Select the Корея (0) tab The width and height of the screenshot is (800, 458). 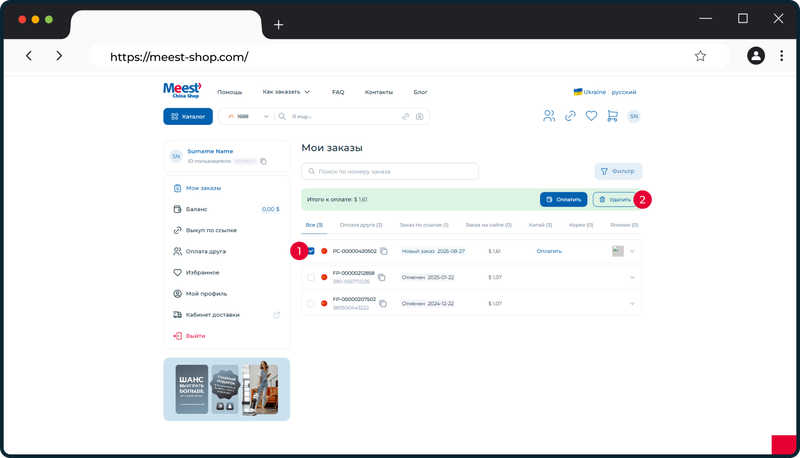click(581, 225)
